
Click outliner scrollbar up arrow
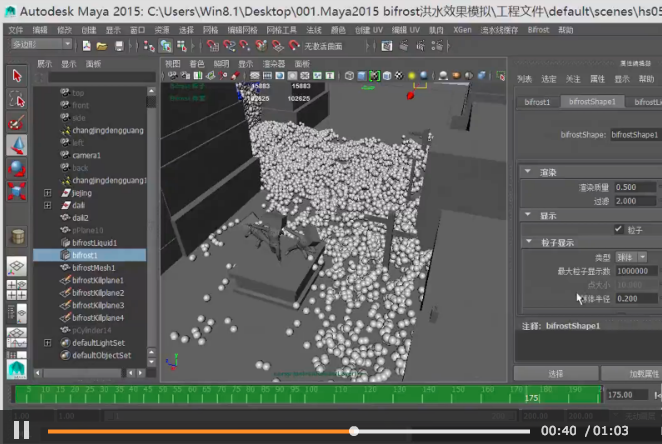(151, 91)
